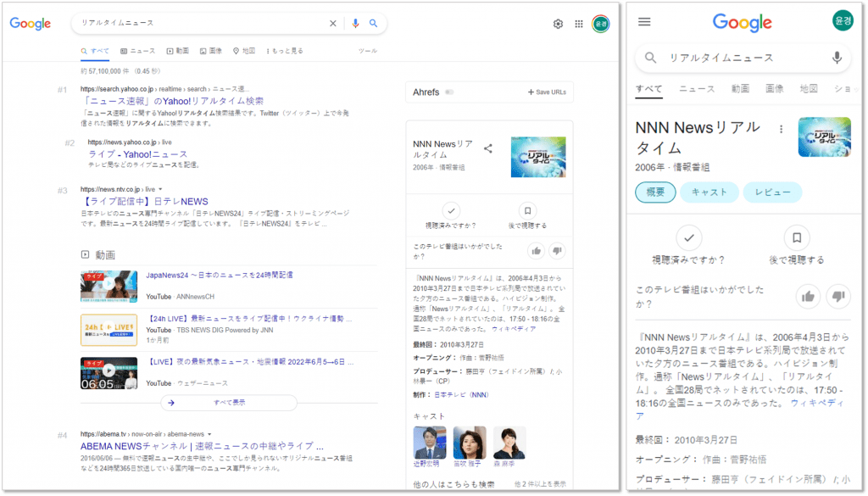Click the desktop search input field
Viewport: 868px width, 496px height.
pyautogui.click(x=202, y=23)
